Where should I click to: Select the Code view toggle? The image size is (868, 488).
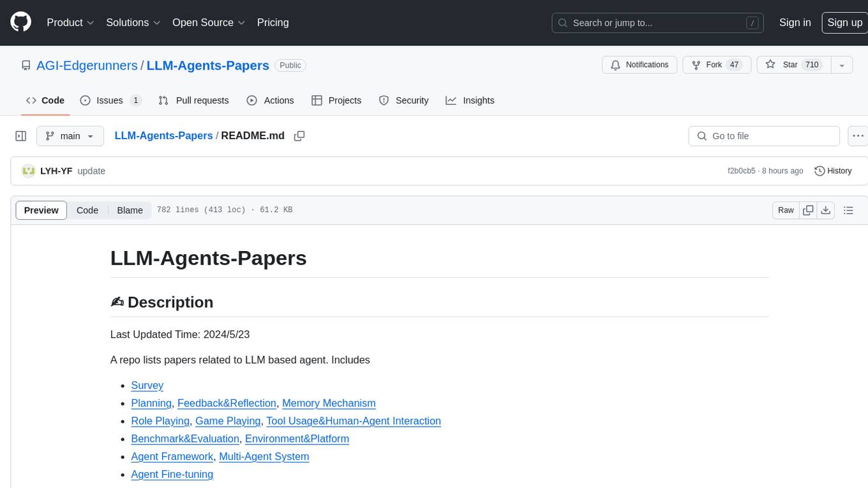click(87, 210)
